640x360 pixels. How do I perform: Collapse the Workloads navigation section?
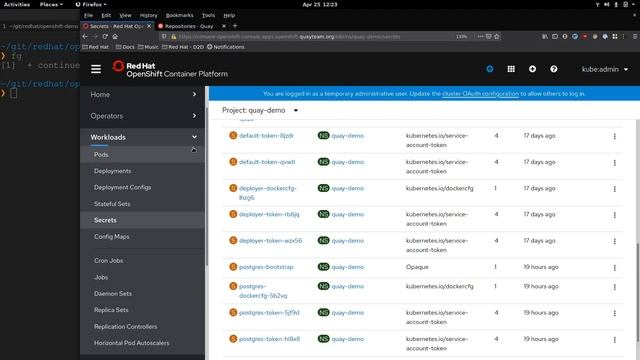[143, 137]
